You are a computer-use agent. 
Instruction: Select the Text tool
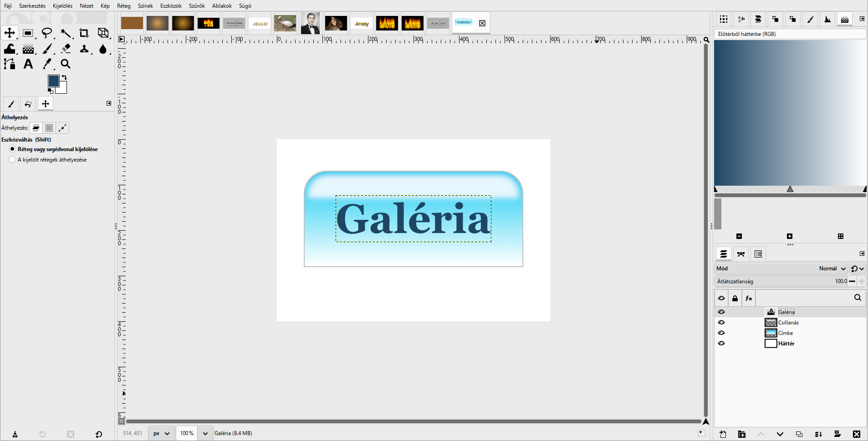point(28,64)
